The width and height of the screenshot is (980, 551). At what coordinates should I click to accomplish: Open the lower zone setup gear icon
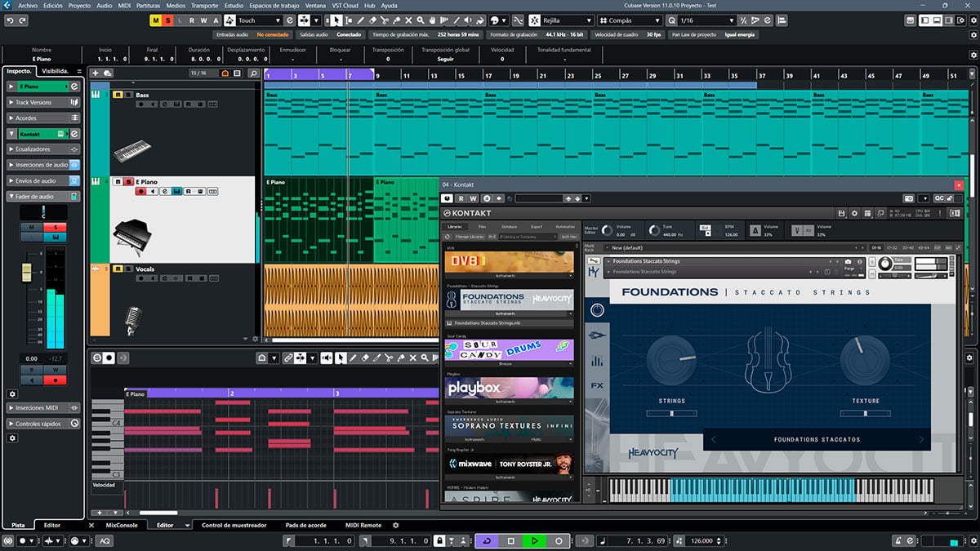point(396,525)
